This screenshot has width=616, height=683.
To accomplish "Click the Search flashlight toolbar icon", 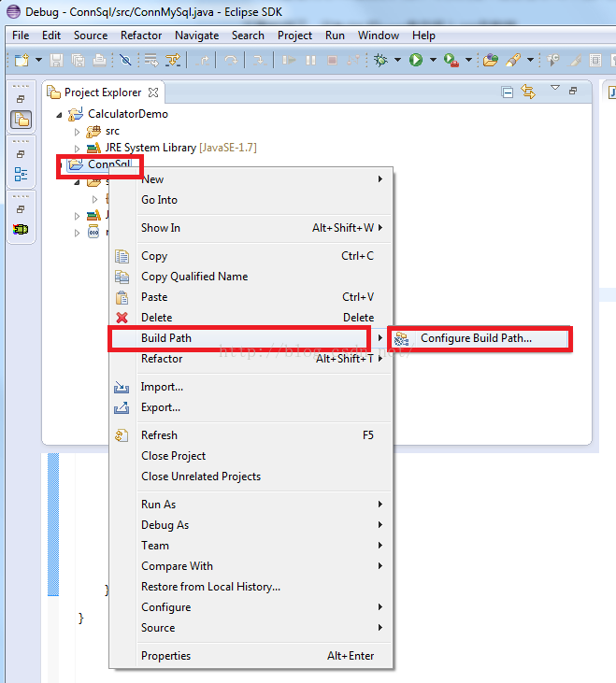I will tap(513, 60).
